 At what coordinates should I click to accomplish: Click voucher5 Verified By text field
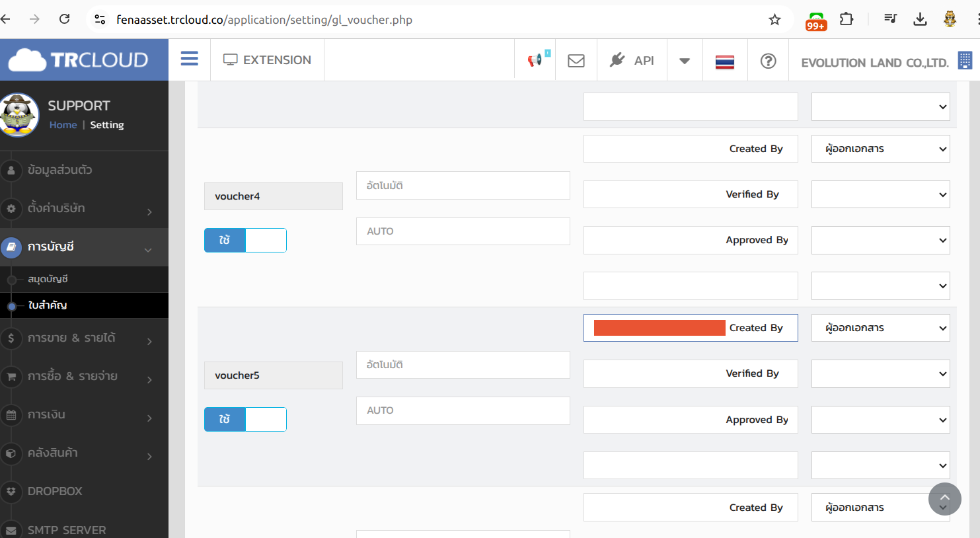tap(691, 373)
